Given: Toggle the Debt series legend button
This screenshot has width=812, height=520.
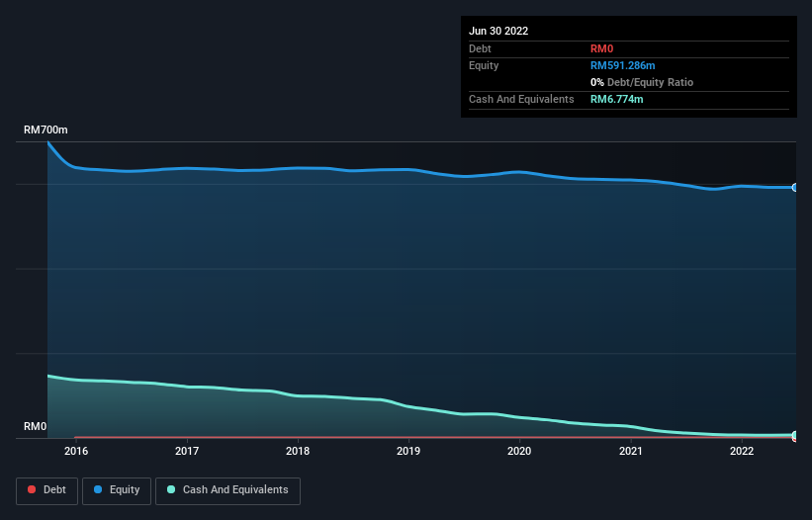Looking at the screenshot, I should pos(46,490).
